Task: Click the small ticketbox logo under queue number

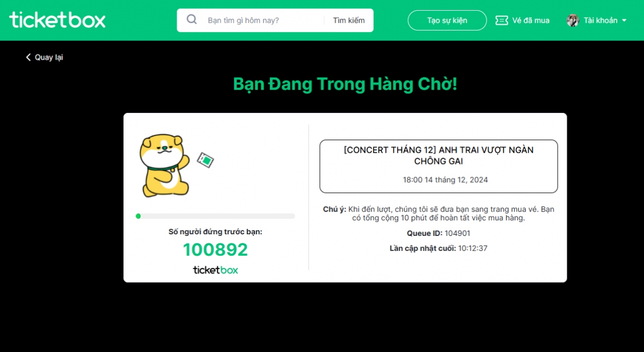Action: 215,270
